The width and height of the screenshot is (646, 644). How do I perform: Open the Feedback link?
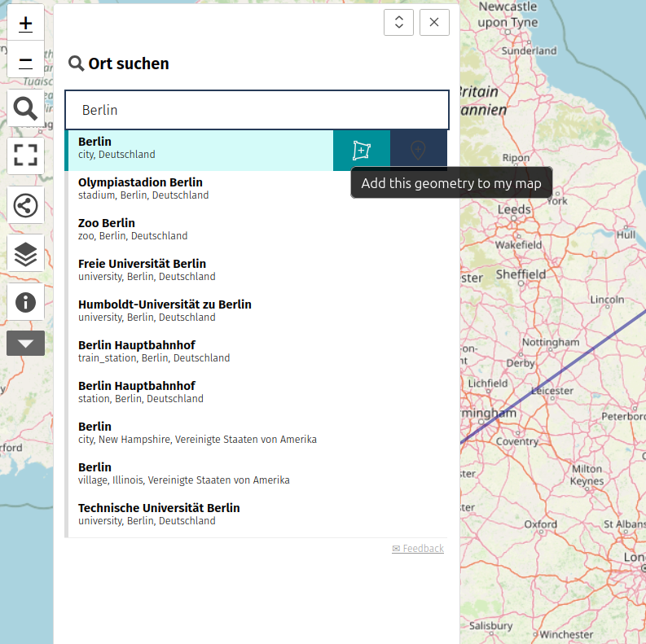point(418,549)
